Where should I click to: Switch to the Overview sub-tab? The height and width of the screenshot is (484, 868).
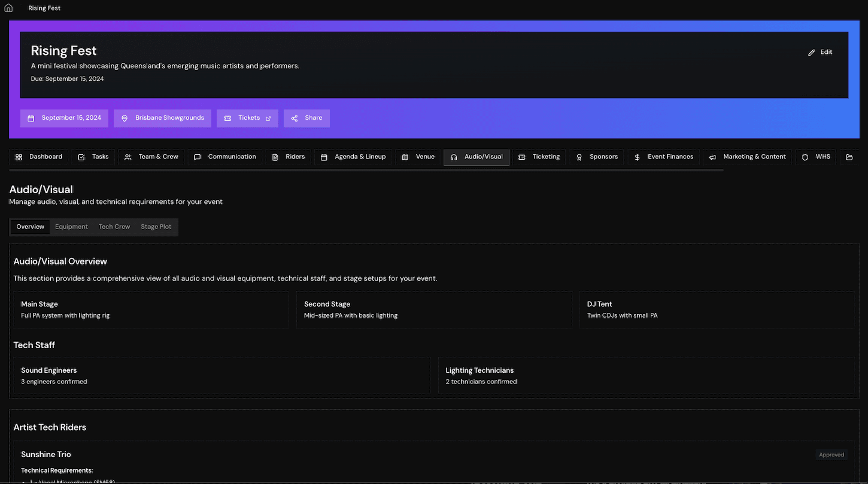[x=31, y=227]
